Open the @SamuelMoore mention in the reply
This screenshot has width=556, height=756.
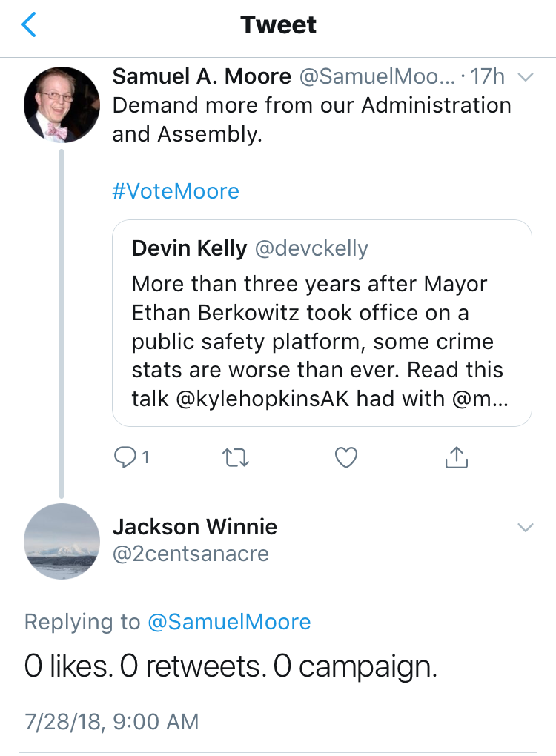229,622
